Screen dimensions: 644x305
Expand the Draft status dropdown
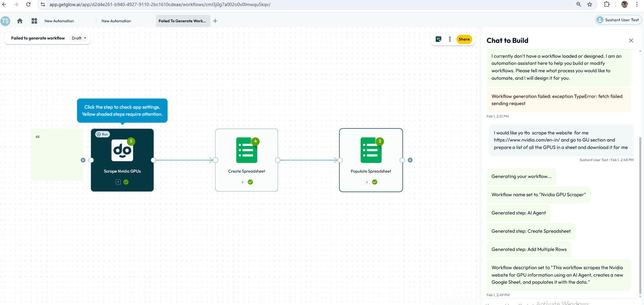click(x=79, y=38)
